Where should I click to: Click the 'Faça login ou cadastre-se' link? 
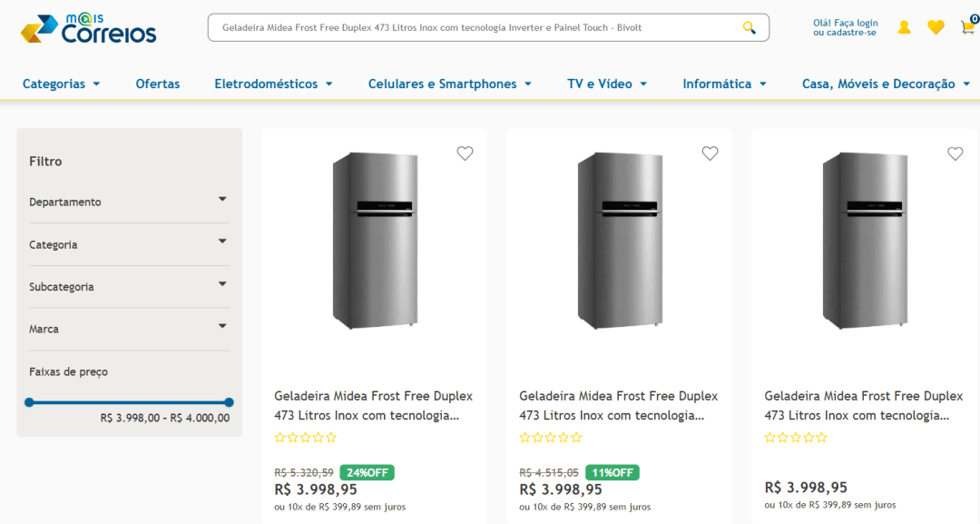coord(845,27)
